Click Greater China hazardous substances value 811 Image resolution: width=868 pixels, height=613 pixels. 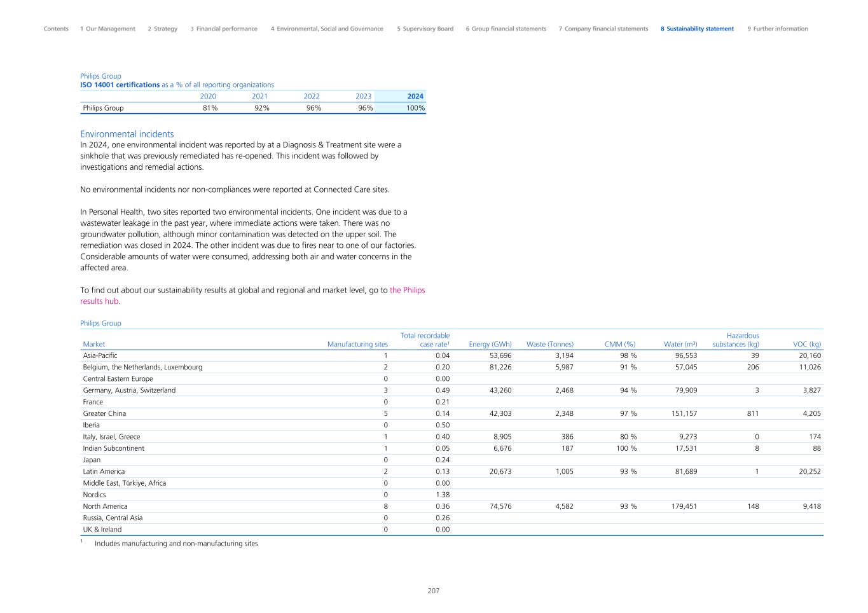[x=753, y=413]
